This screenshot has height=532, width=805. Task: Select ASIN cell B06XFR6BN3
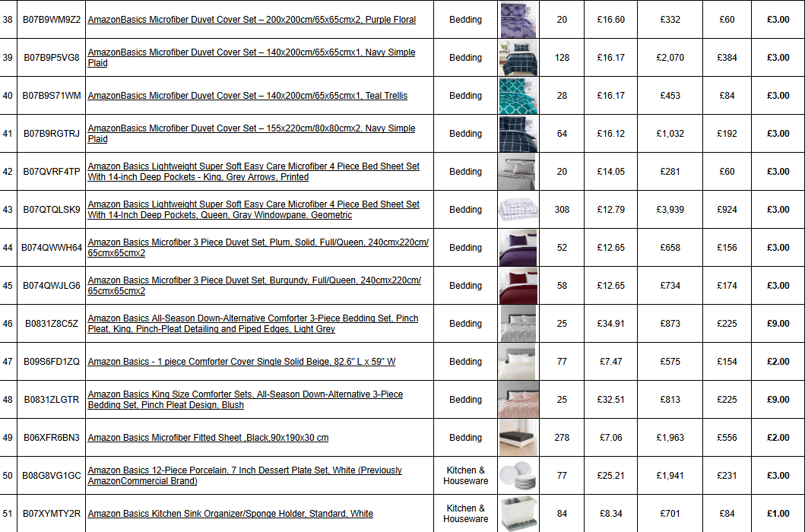(x=52, y=438)
